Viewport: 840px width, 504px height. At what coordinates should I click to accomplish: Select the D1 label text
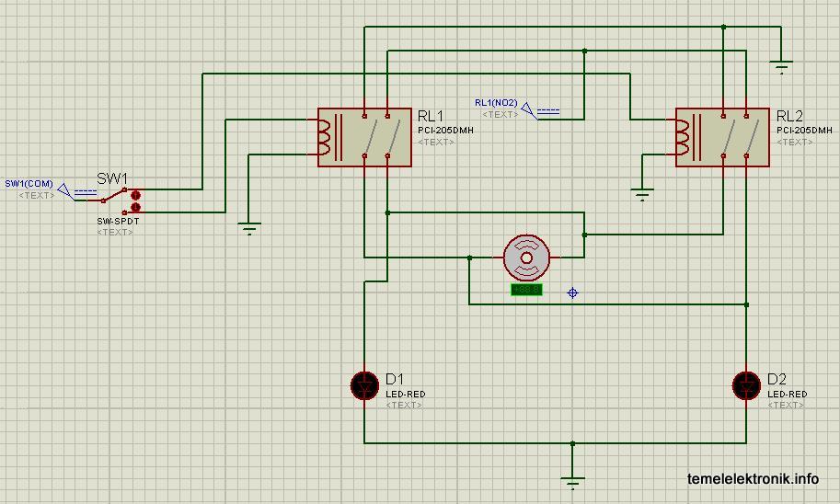click(x=395, y=379)
